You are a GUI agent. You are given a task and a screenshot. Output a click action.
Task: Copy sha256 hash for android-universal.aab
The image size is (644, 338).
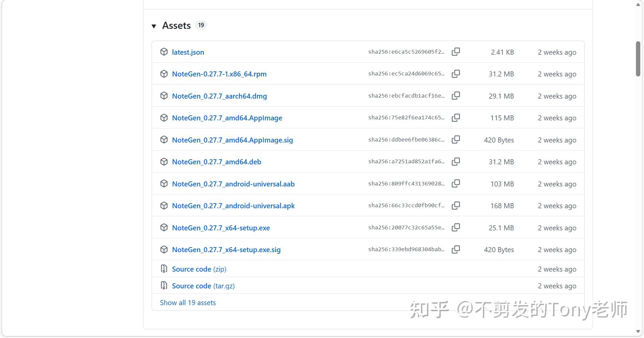(x=455, y=183)
